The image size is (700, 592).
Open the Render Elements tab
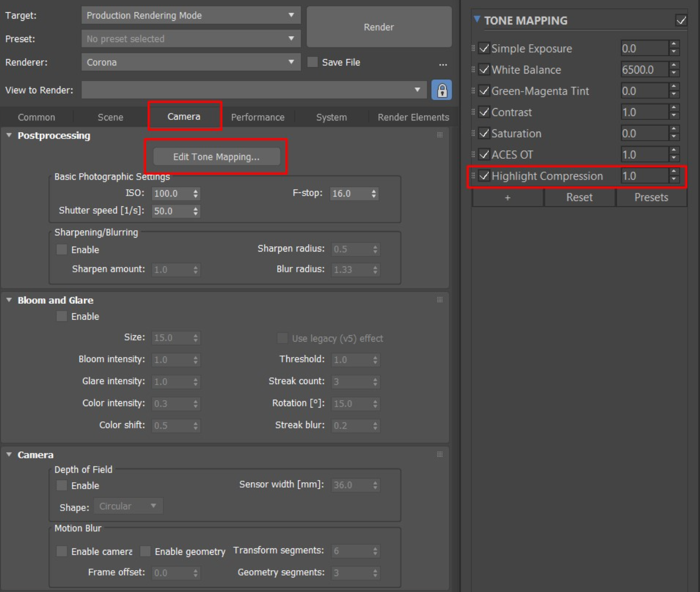point(413,117)
